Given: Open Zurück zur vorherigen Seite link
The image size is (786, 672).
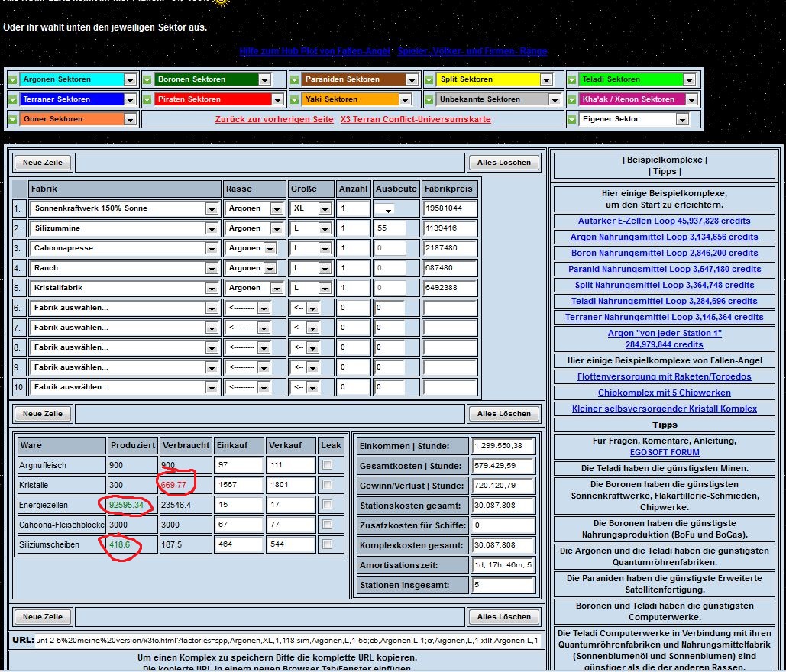Looking at the screenshot, I should coord(274,119).
